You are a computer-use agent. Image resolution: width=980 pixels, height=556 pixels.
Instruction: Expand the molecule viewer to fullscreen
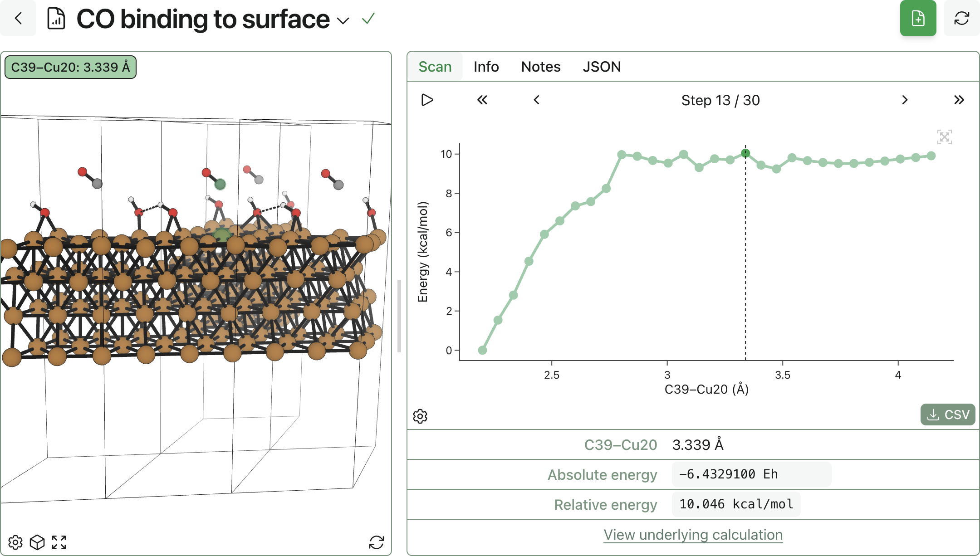pyautogui.click(x=59, y=542)
